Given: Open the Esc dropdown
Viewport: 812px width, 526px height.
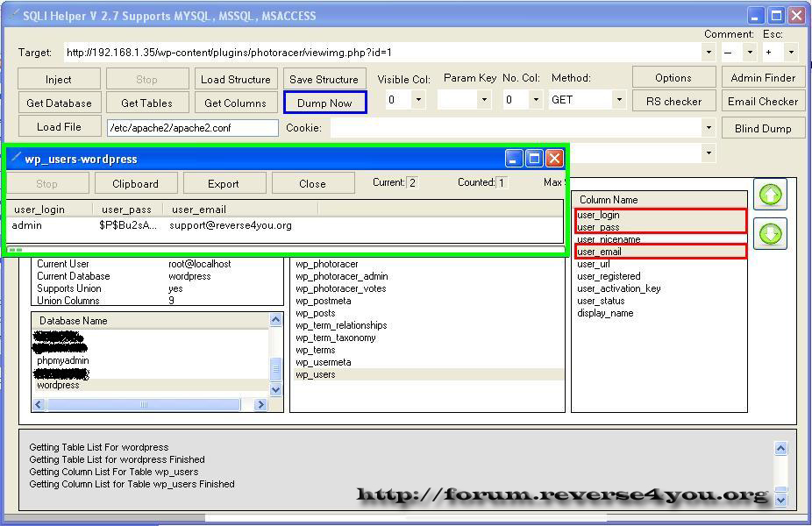Looking at the screenshot, I should click(790, 52).
